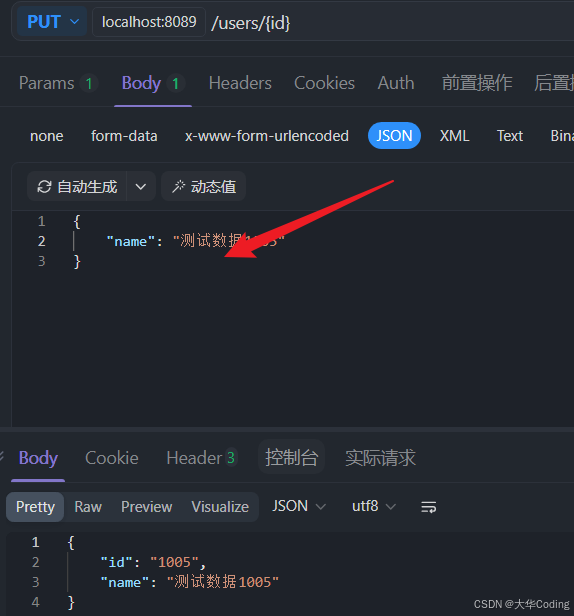Click the magic wand icon of 动态值
The height and width of the screenshot is (616, 574).
click(x=178, y=187)
